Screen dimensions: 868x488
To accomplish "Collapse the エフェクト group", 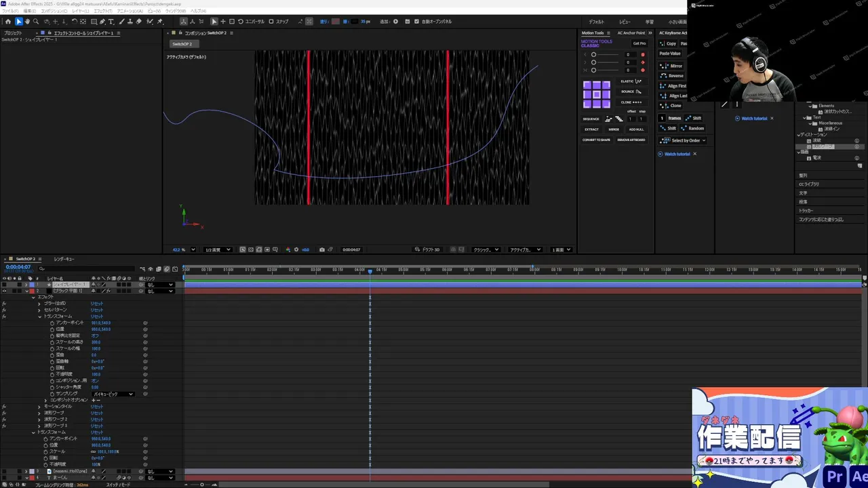I will [33, 297].
